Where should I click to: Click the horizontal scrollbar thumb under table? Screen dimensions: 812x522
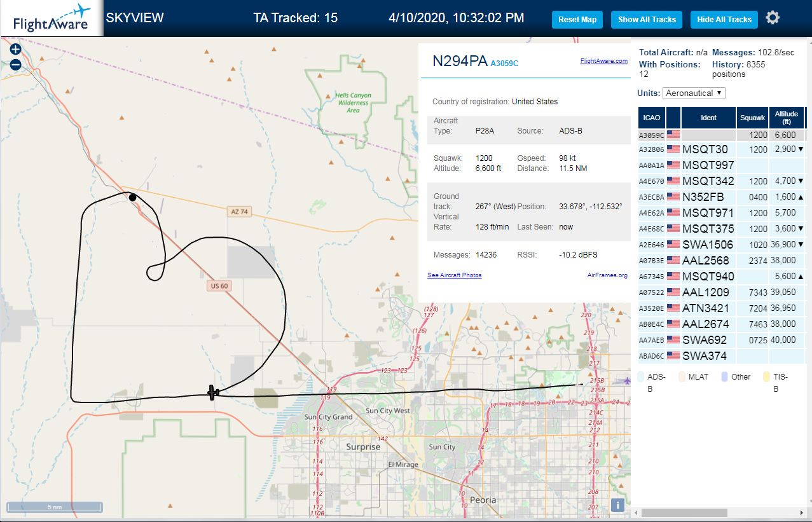click(x=684, y=512)
